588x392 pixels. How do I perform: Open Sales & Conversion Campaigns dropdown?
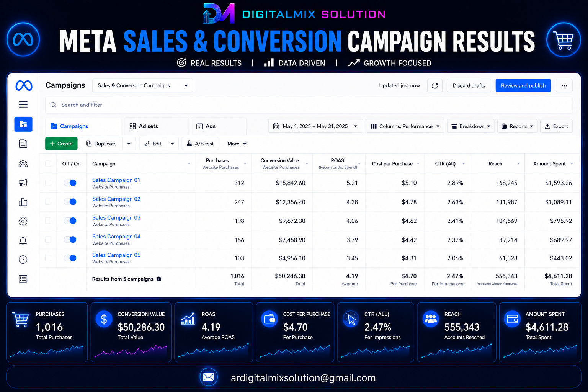[143, 86]
